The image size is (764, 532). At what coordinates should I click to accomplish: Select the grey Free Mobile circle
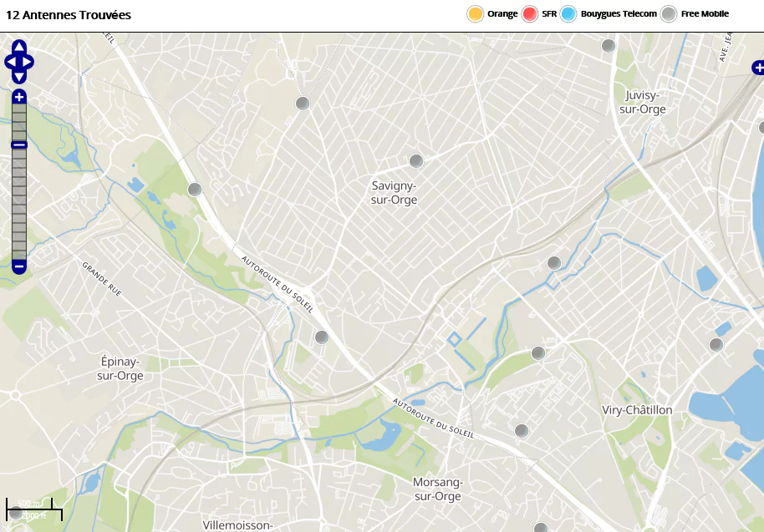(x=669, y=14)
